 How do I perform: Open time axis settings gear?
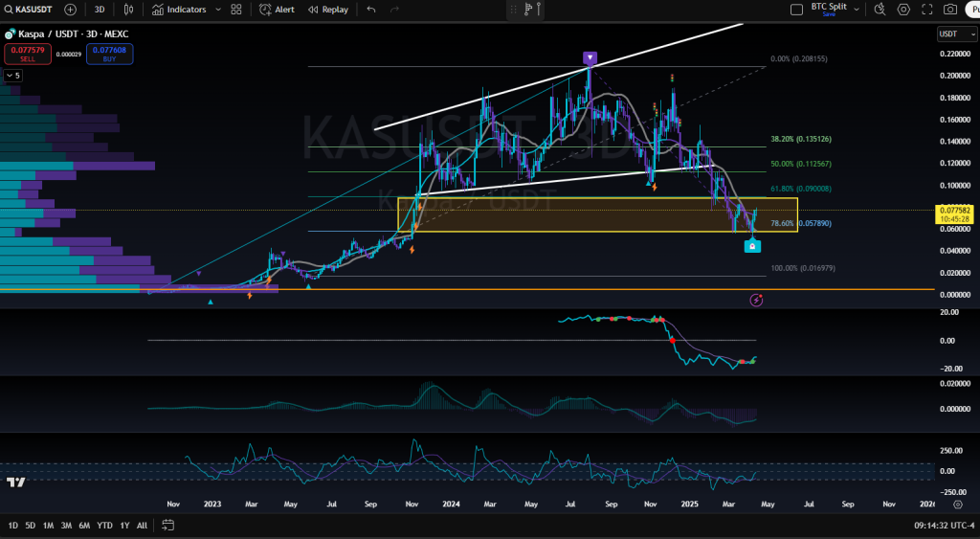point(957,504)
